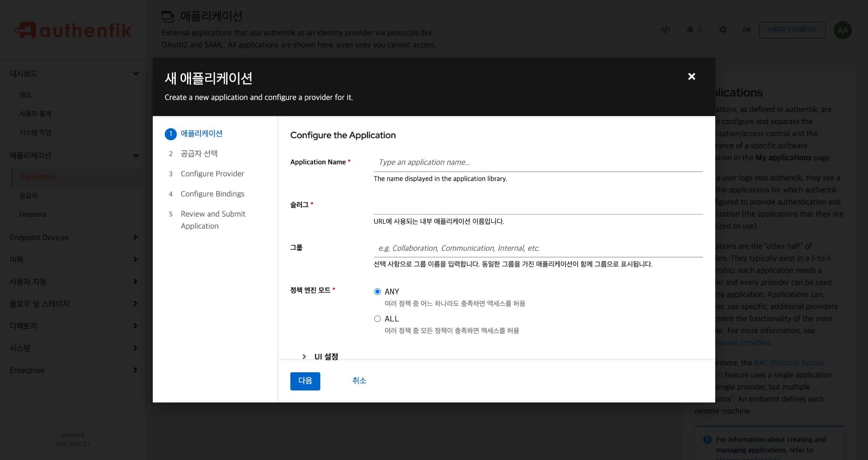Click the sign-out arrow icon
The width and height of the screenshot is (868, 460).
point(746,30)
